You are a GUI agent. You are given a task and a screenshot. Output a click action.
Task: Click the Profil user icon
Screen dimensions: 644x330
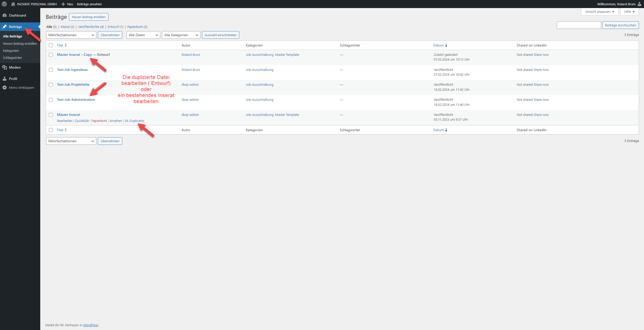coord(5,79)
